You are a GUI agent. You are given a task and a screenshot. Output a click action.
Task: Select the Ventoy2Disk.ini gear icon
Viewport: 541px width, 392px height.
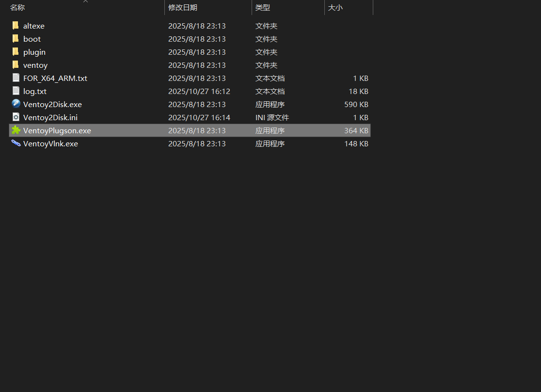pos(16,117)
